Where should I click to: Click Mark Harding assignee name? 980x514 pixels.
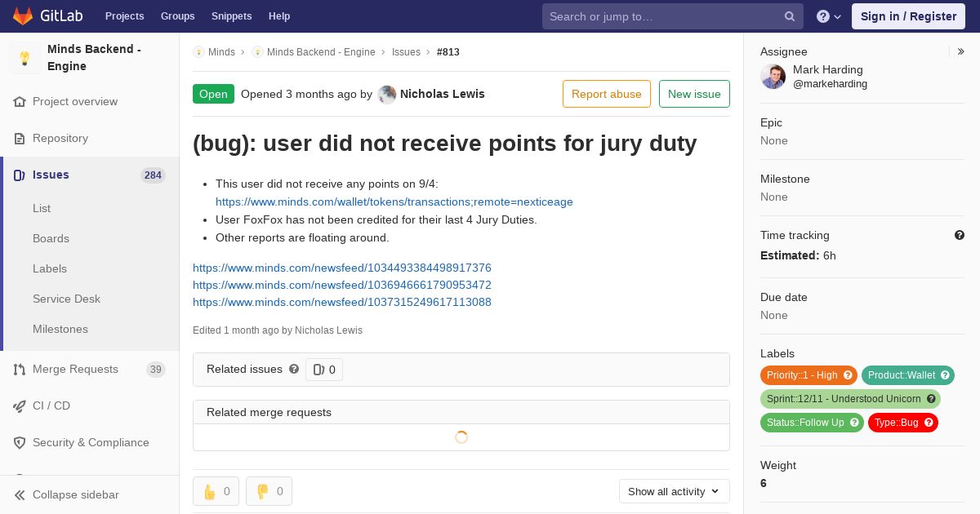827,70
